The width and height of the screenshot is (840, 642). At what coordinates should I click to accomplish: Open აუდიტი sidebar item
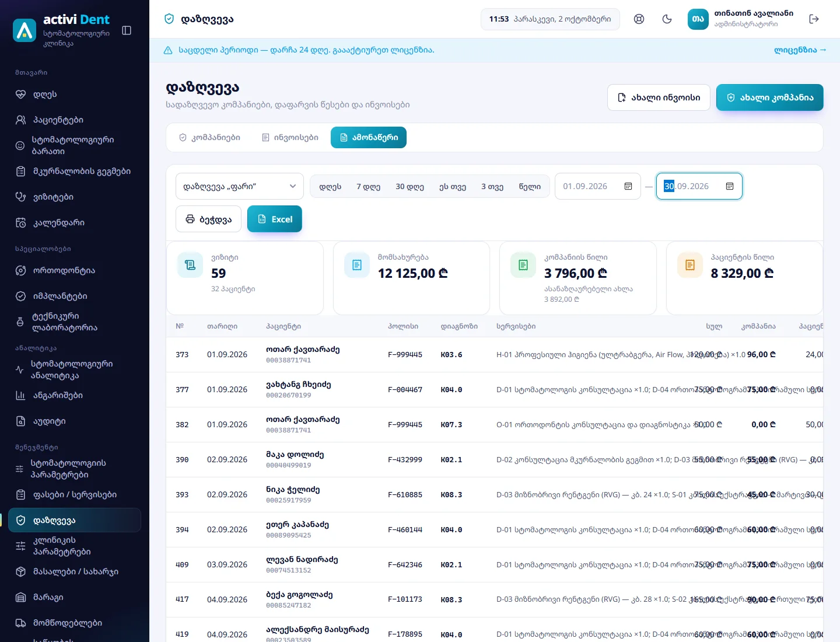[75, 421]
